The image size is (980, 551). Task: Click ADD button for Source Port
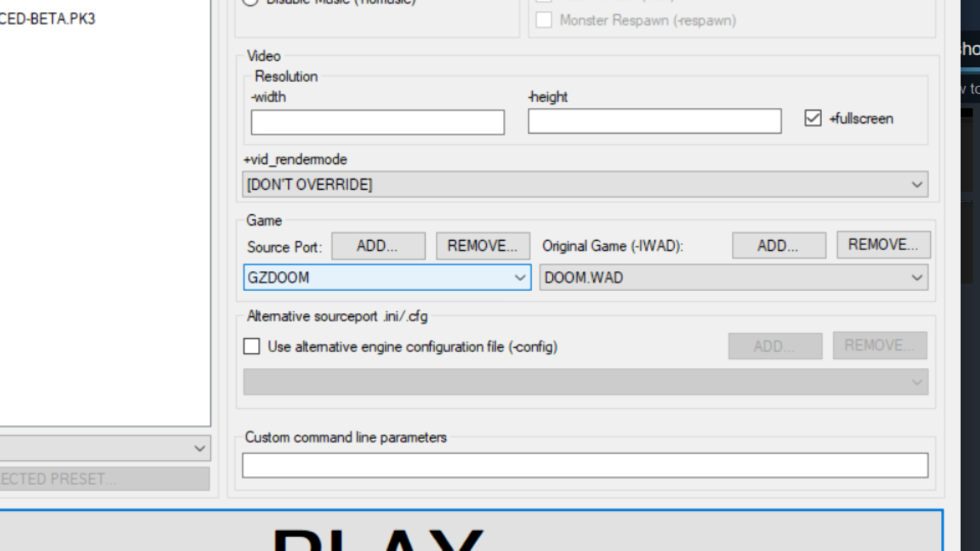tap(378, 246)
